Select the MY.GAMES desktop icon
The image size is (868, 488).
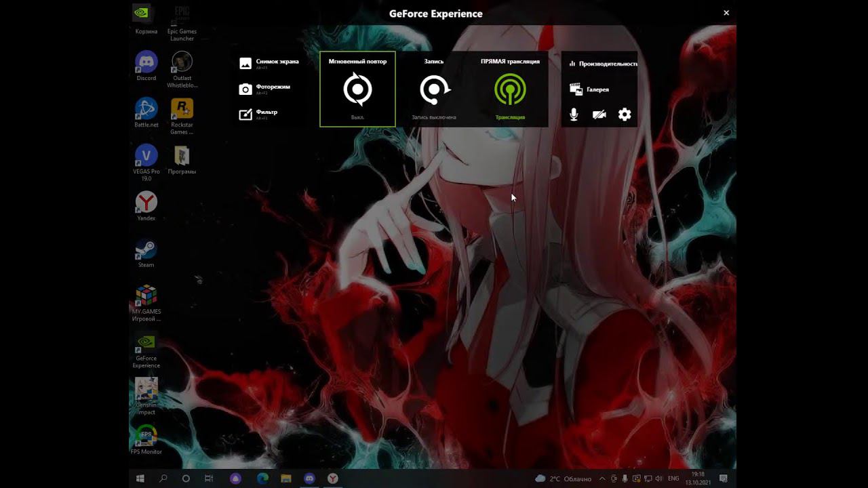(x=146, y=303)
